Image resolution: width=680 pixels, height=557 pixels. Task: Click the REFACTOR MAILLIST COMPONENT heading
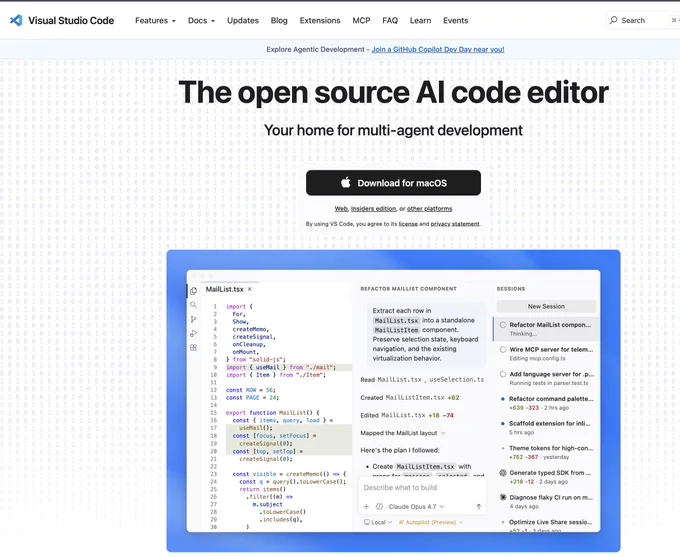coord(408,288)
